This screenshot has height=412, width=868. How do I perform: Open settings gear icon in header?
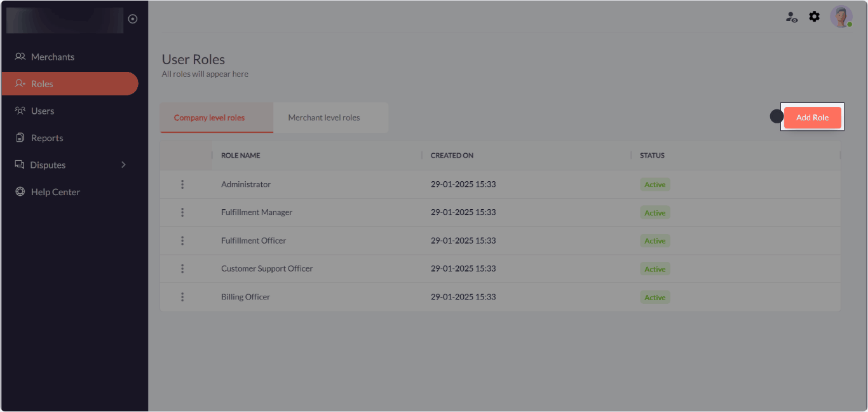tap(814, 17)
